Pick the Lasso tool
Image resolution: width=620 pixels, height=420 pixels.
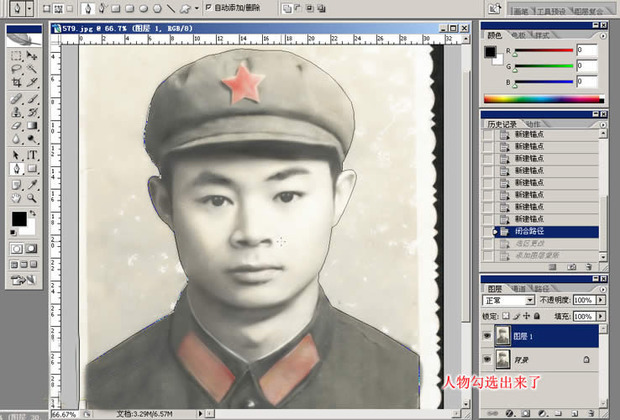[x=17, y=70]
